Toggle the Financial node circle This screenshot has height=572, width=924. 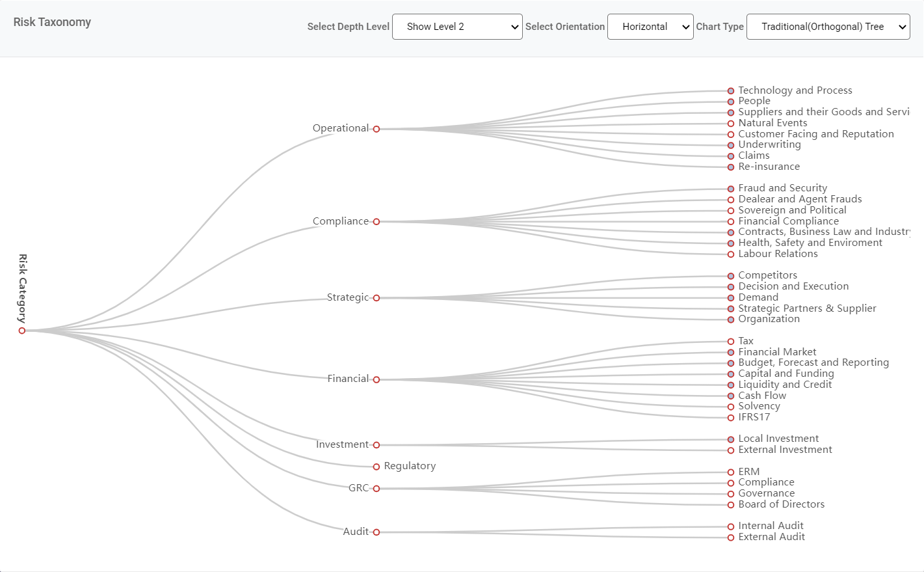[x=376, y=379]
